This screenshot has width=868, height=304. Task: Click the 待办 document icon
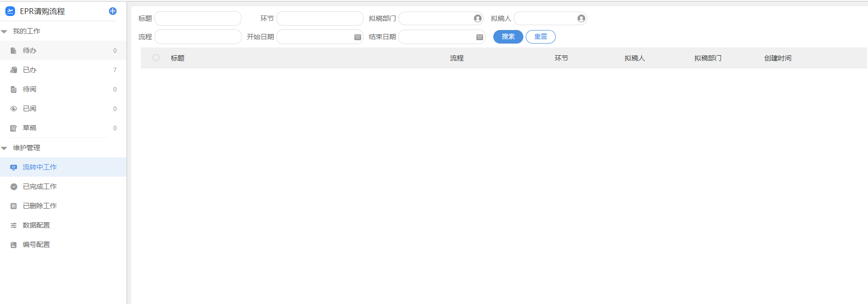pos(14,50)
